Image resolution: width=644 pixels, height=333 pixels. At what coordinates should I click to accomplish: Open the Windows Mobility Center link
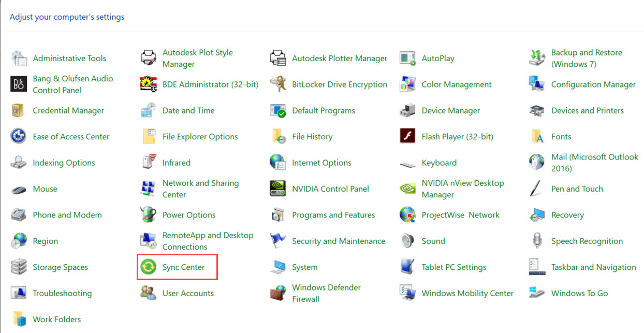(467, 293)
